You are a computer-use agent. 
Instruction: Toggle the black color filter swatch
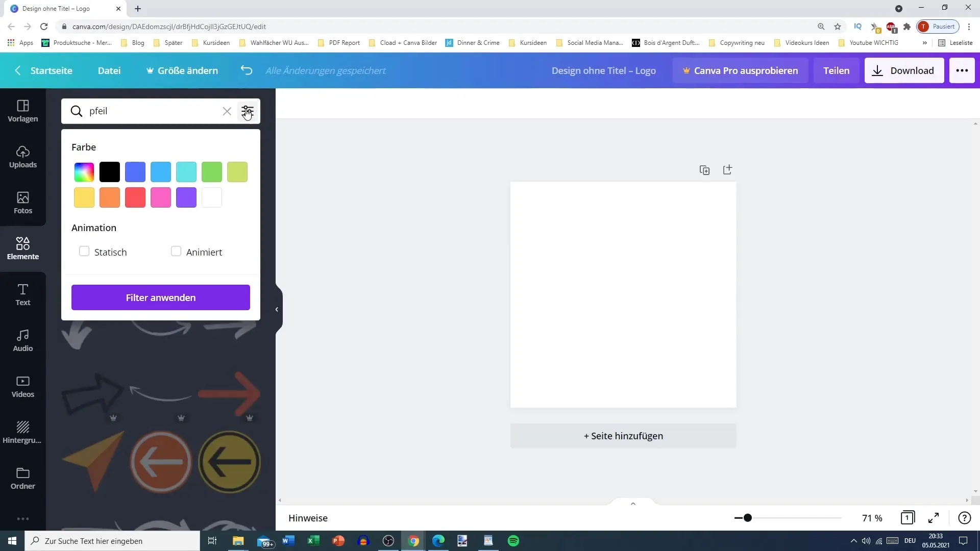tap(110, 172)
